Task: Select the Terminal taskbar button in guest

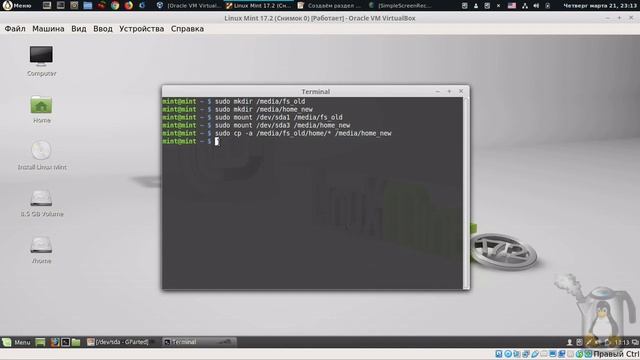Action: (198, 342)
